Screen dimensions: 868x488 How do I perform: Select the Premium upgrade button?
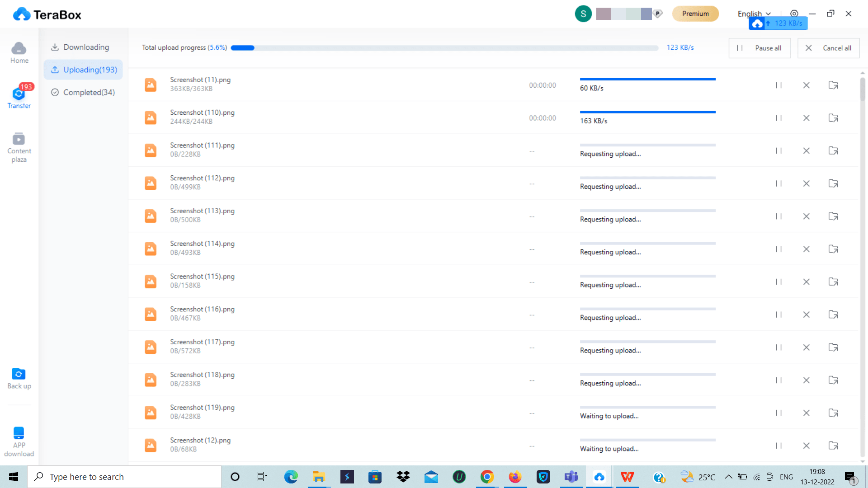[696, 14]
